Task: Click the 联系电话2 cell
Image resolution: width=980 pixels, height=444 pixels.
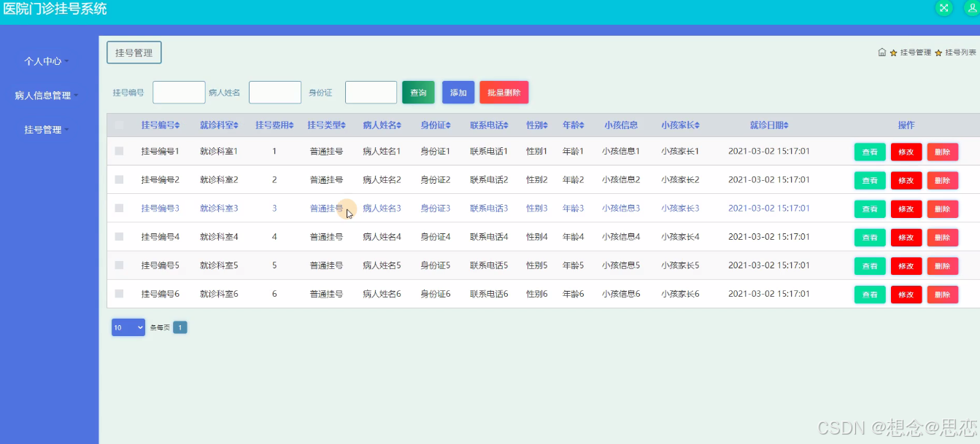Action: (x=489, y=179)
